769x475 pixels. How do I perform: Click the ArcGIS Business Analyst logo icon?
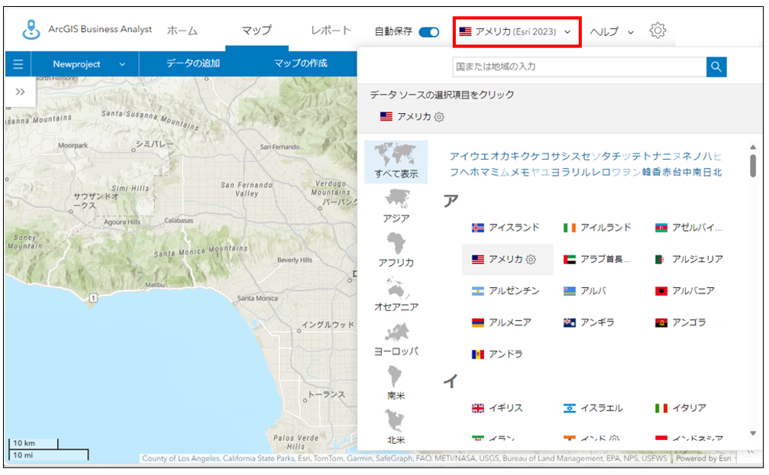[x=31, y=30]
